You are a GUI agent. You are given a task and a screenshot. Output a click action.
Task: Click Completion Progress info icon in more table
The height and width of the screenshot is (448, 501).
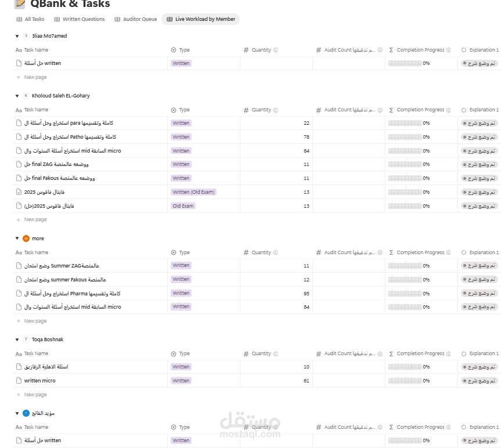[449, 252]
